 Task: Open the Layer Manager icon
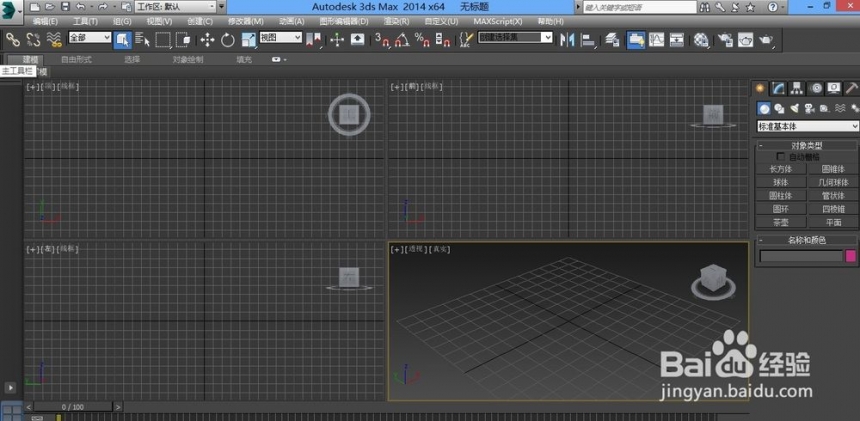613,40
